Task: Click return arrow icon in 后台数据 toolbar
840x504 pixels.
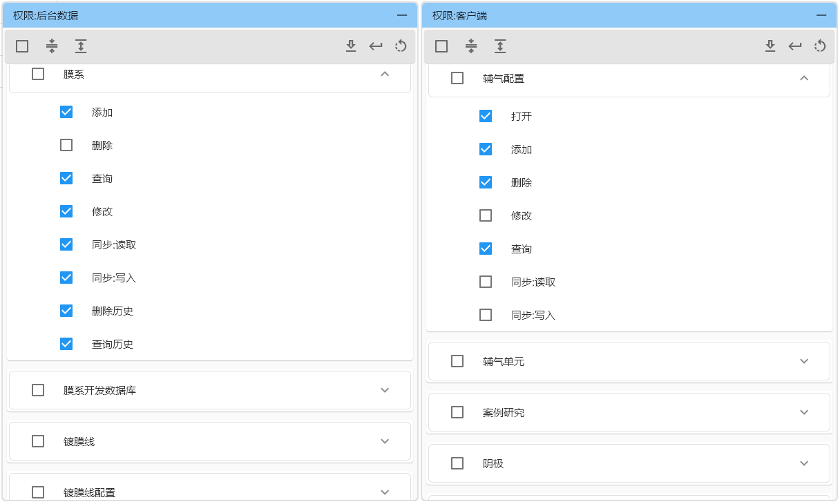Action: 376,46
